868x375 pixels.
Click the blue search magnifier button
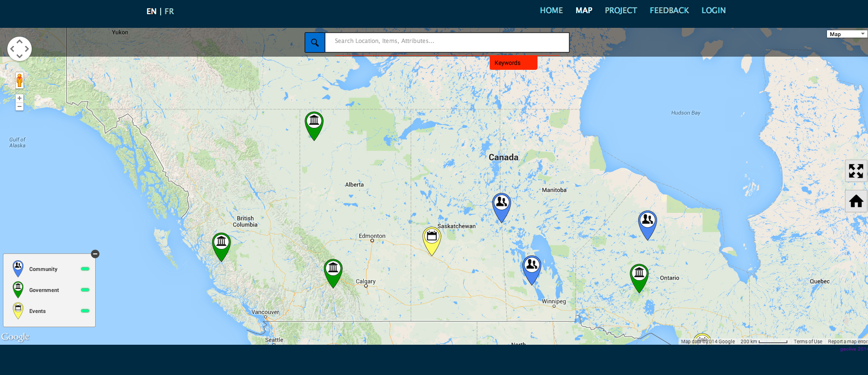pyautogui.click(x=315, y=42)
